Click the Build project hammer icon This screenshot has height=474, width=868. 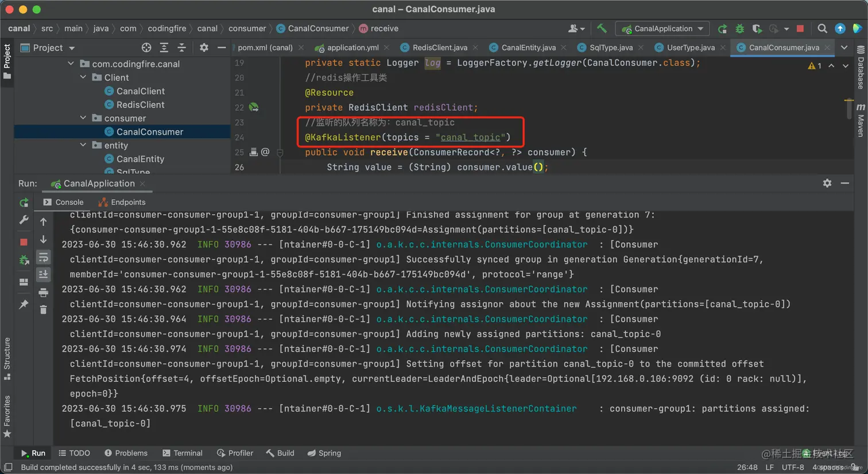tap(602, 29)
